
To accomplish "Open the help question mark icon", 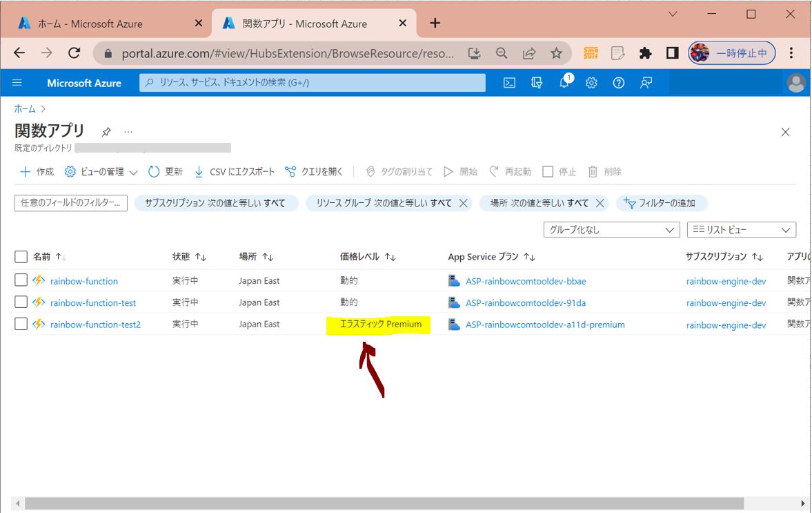I will 619,83.
